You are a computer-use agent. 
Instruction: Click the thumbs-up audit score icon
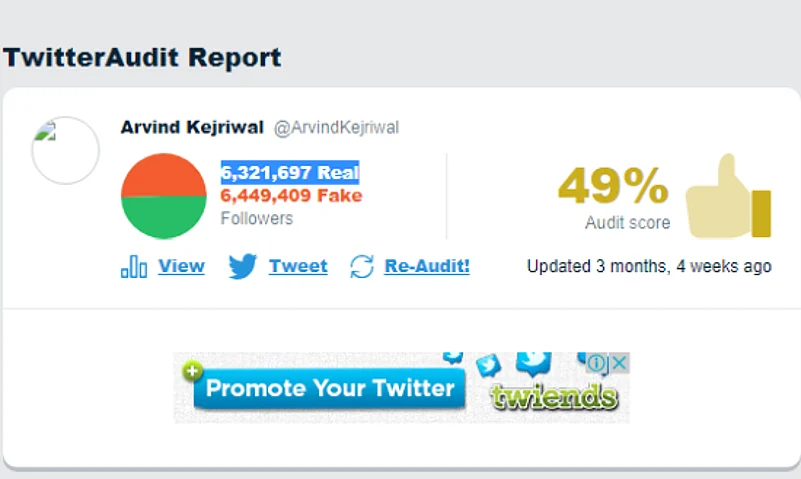728,198
